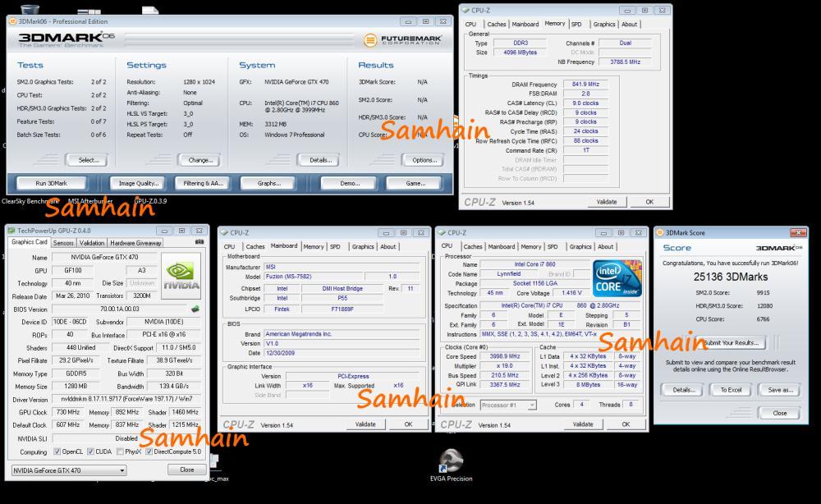Open About tab in CPU-Z Memory window
This screenshot has height=504, width=821.
[x=630, y=24]
